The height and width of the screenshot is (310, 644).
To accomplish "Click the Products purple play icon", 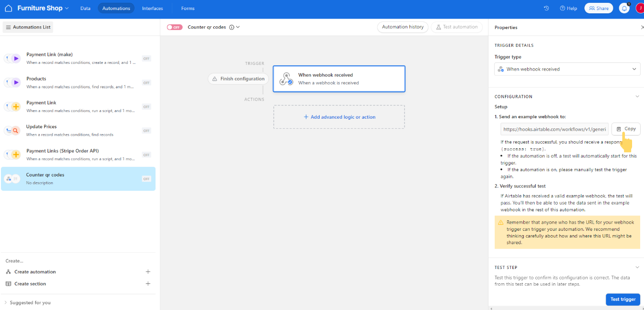I will 16,83.
